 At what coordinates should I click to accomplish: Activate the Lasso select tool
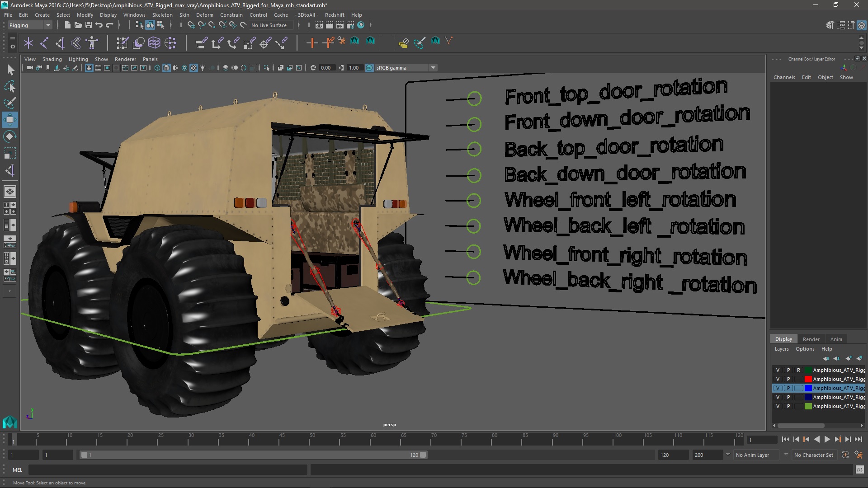coord(9,86)
